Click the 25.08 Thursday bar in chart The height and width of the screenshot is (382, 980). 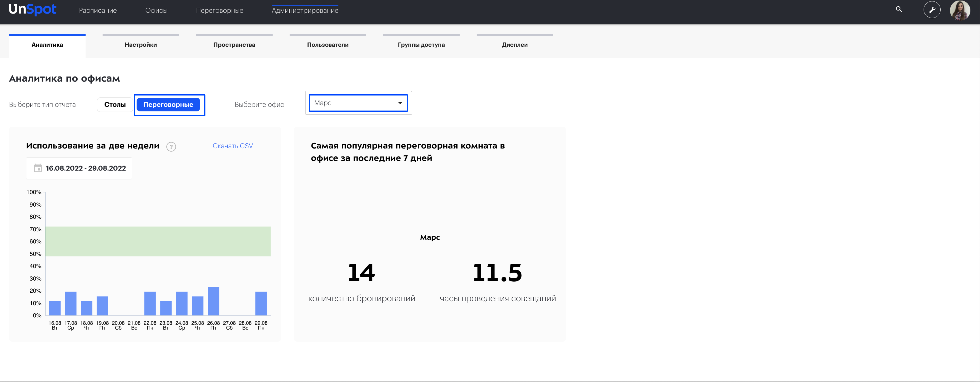point(197,306)
